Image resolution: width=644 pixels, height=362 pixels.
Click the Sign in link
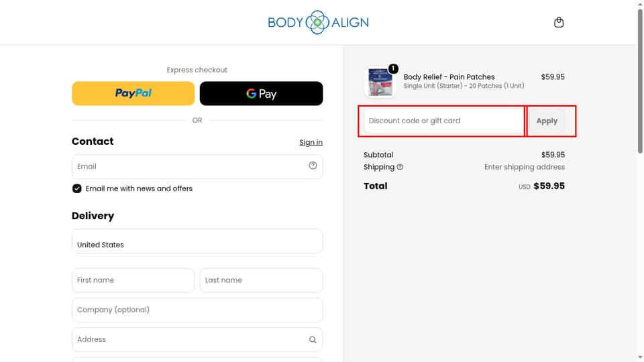[x=311, y=142]
